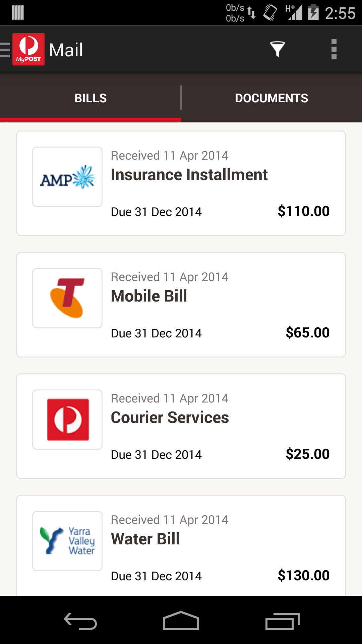Image resolution: width=362 pixels, height=644 pixels.
Task: Tap the $110.00 amount
Action: (x=303, y=211)
